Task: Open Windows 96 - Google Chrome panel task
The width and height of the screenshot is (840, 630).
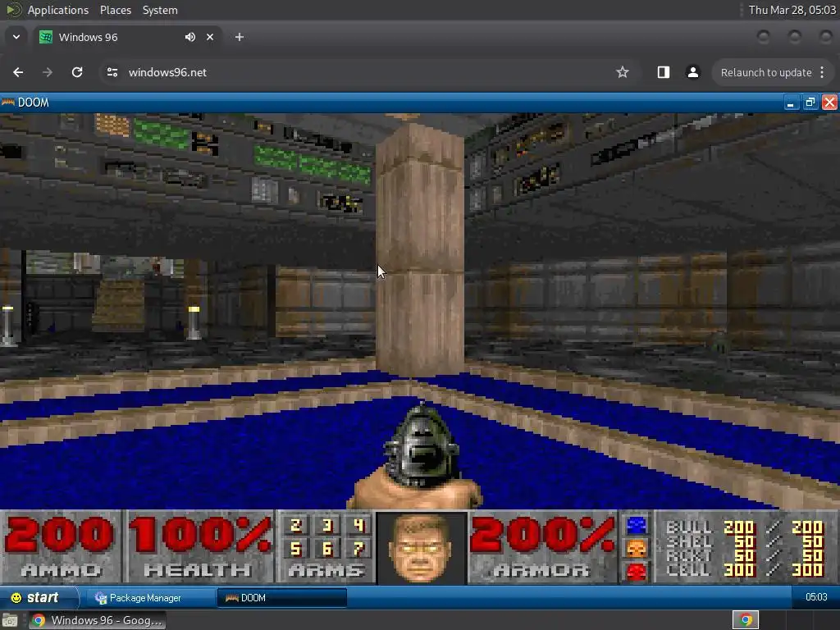Action: (97, 620)
